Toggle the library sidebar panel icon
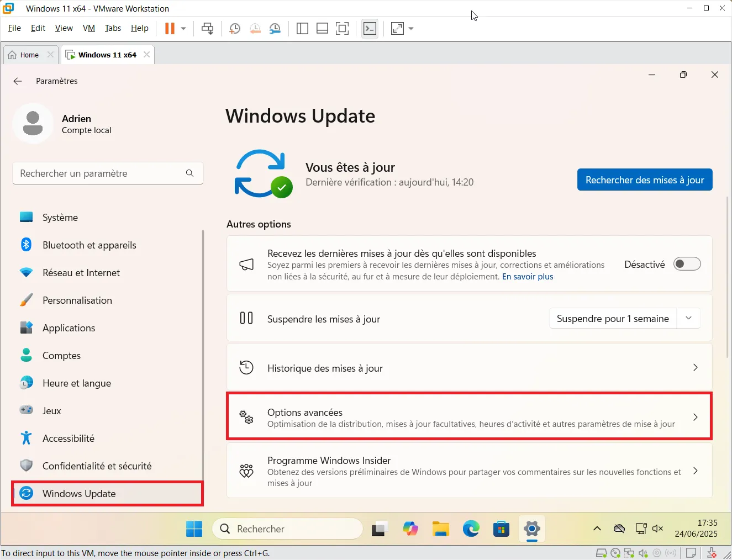This screenshot has height=560, width=732. click(302, 29)
